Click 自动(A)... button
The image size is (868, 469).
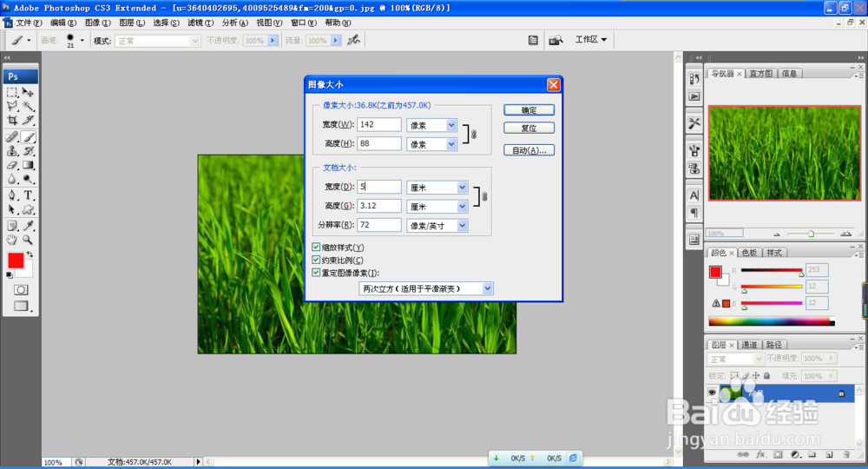tap(529, 150)
